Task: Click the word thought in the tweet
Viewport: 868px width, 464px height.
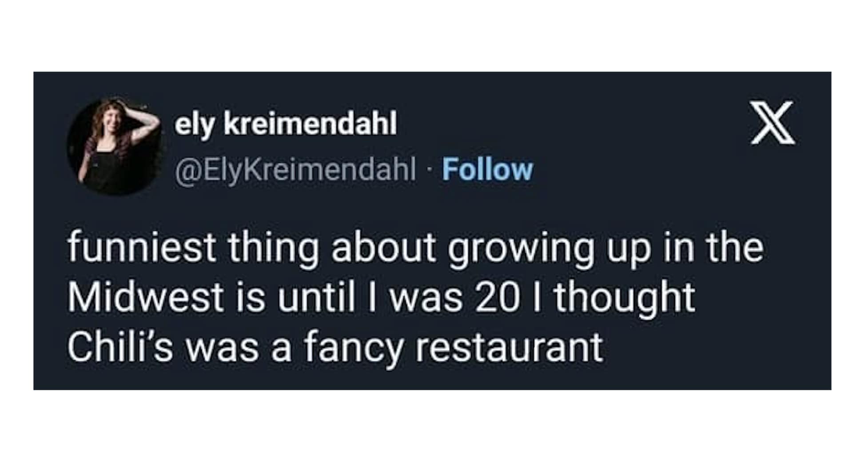Action: [x=624, y=297]
